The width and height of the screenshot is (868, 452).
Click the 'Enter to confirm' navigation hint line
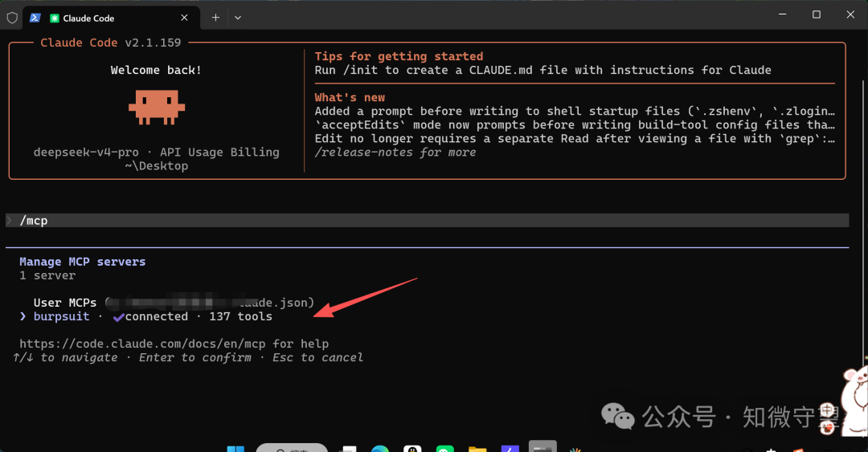coord(188,357)
